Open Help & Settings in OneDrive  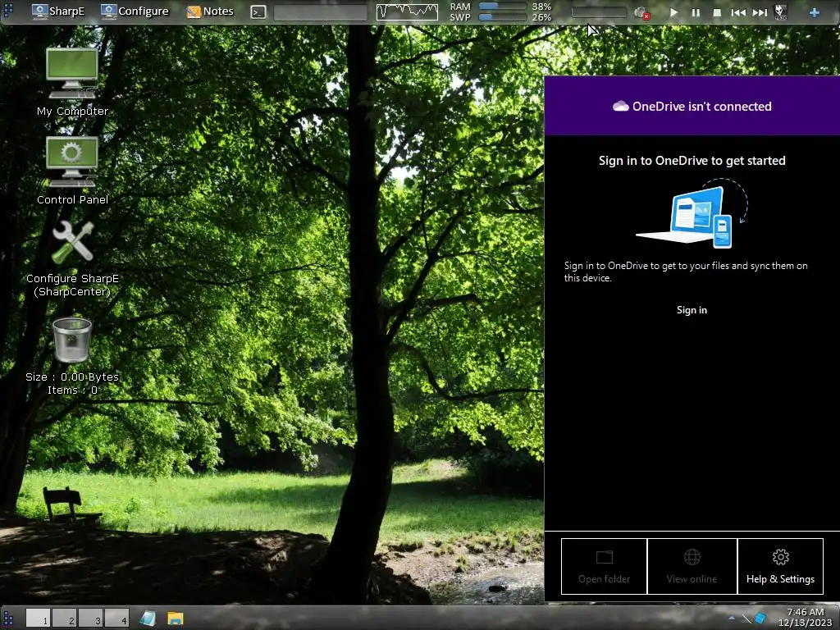[x=781, y=566]
